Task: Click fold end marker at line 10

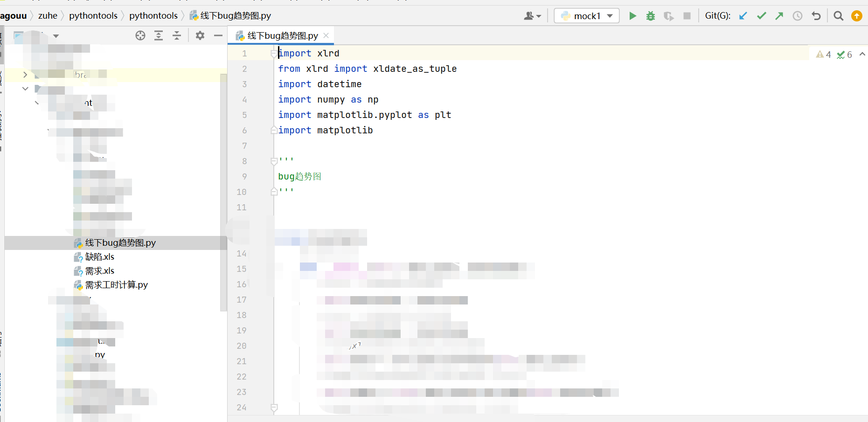Action: 274,192
